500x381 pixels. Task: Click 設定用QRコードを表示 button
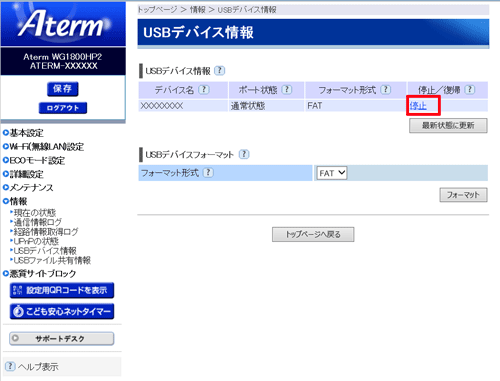(x=62, y=290)
